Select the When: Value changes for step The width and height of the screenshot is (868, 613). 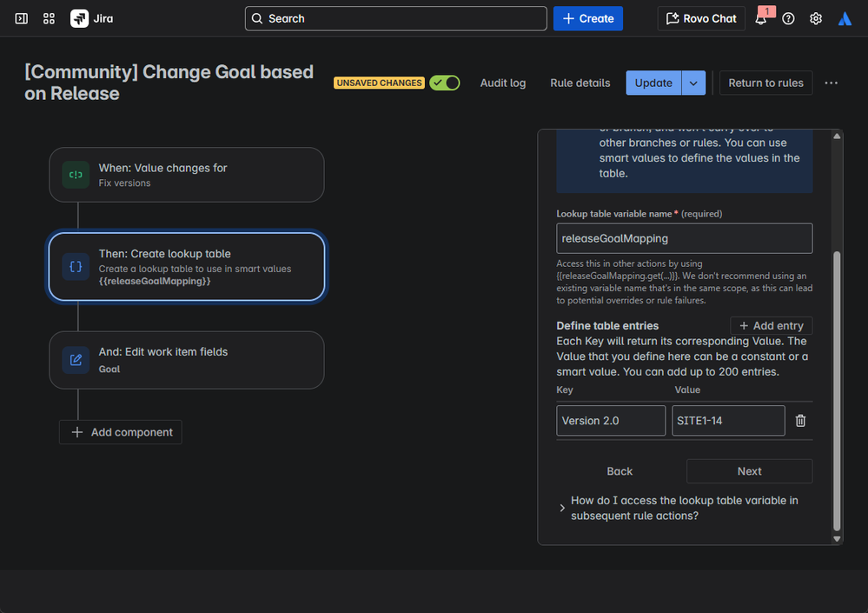point(187,175)
